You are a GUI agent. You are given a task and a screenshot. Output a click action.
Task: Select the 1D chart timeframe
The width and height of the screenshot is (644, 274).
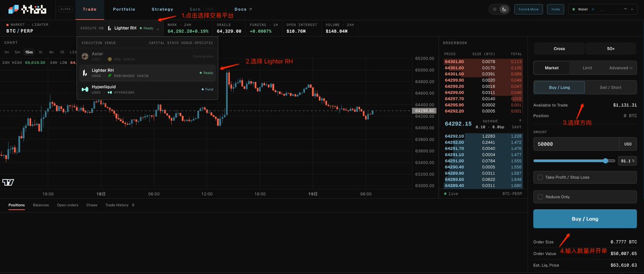point(62,52)
